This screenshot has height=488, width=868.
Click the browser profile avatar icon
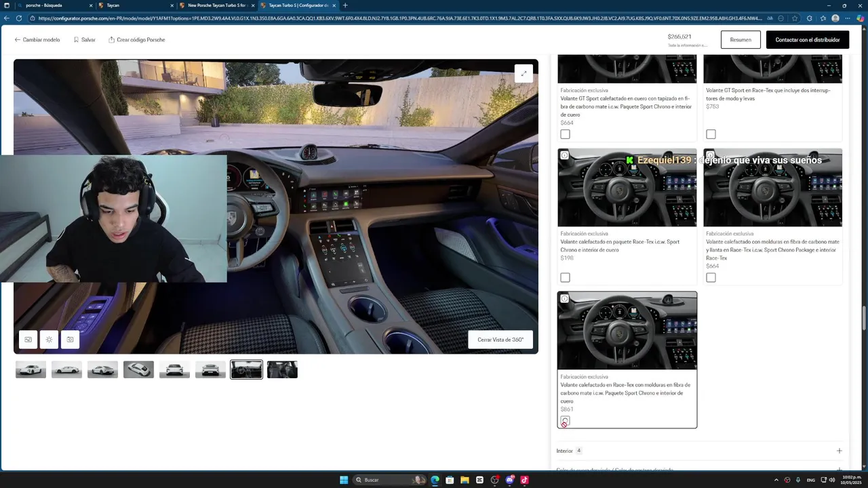tap(835, 18)
